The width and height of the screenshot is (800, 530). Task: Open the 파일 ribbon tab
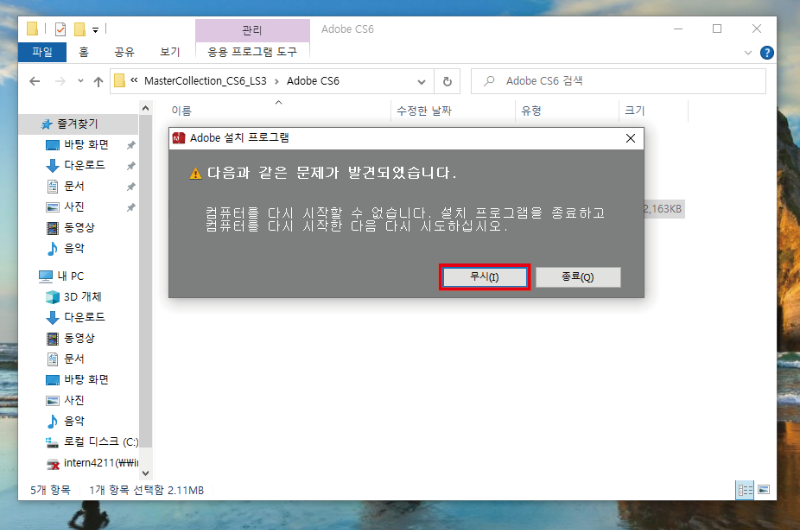click(42, 52)
